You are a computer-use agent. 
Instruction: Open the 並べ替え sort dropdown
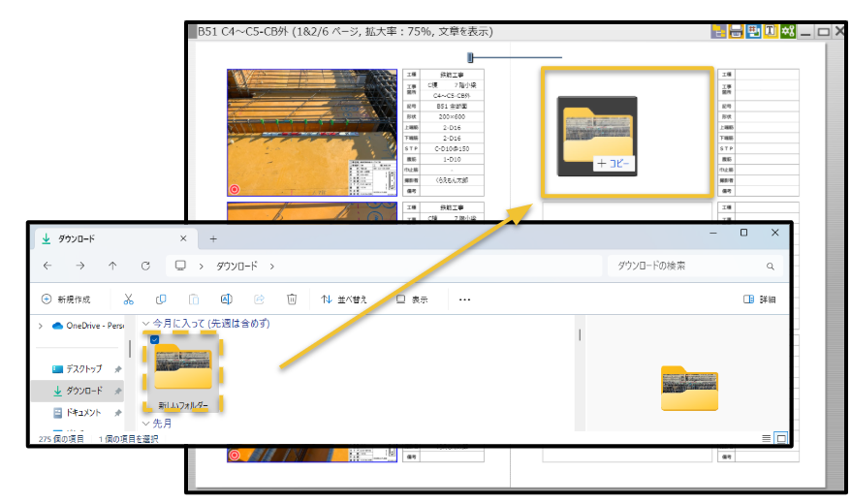click(345, 299)
